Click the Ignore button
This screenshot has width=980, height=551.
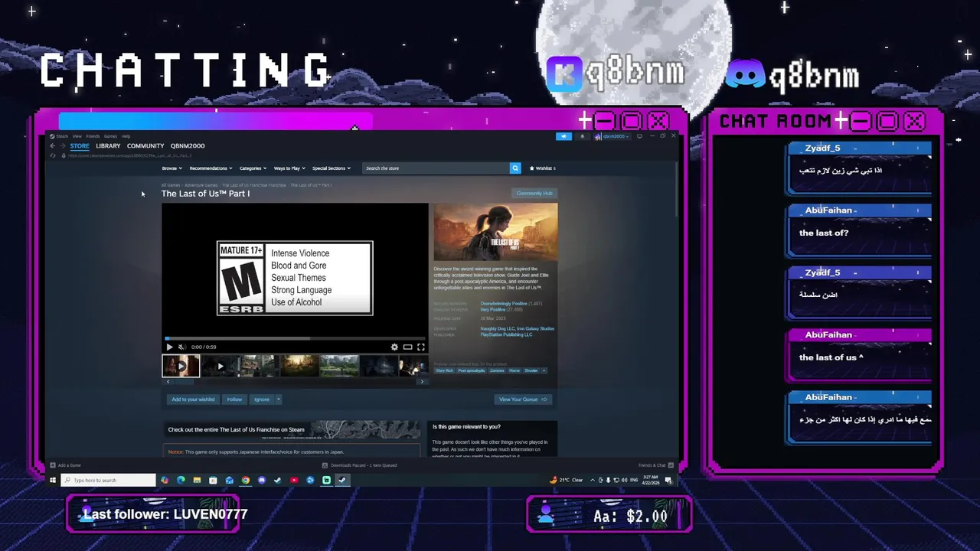point(262,399)
